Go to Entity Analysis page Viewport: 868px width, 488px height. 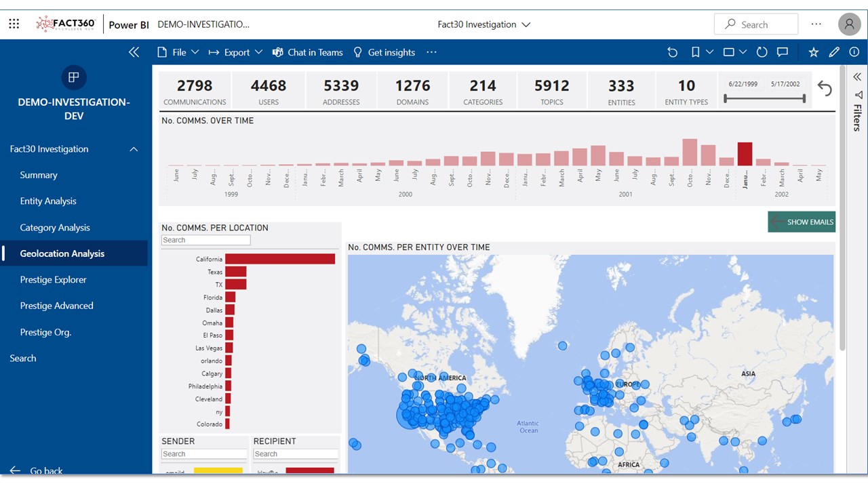point(48,201)
